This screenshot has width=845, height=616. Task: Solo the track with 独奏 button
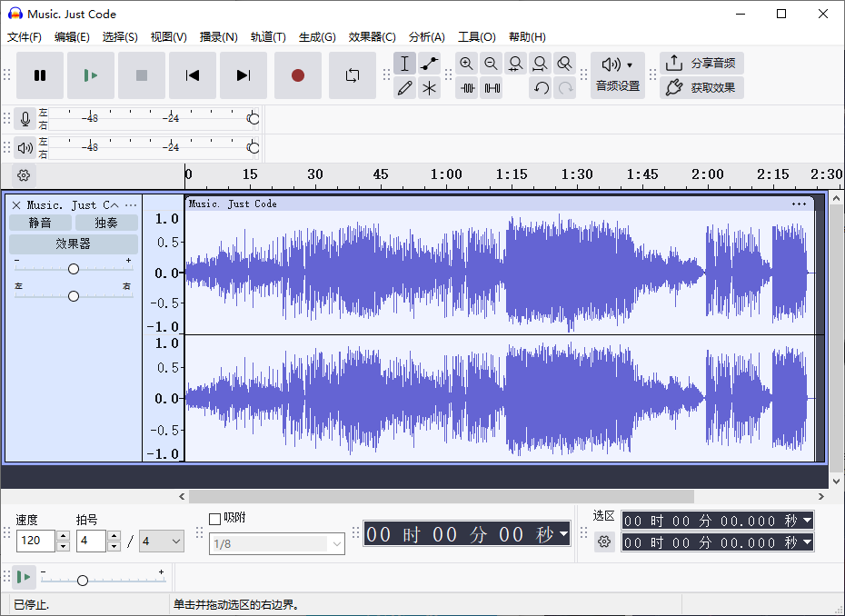point(106,223)
